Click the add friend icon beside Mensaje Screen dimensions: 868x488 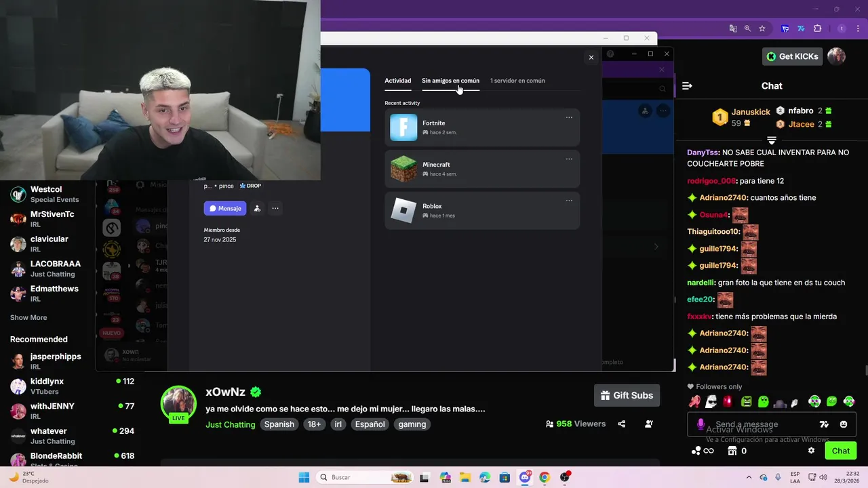257,209
